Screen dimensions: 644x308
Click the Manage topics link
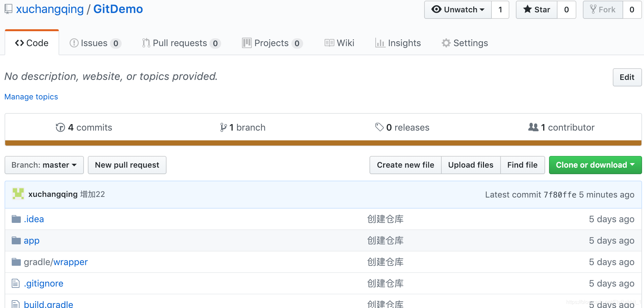coord(31,97)
